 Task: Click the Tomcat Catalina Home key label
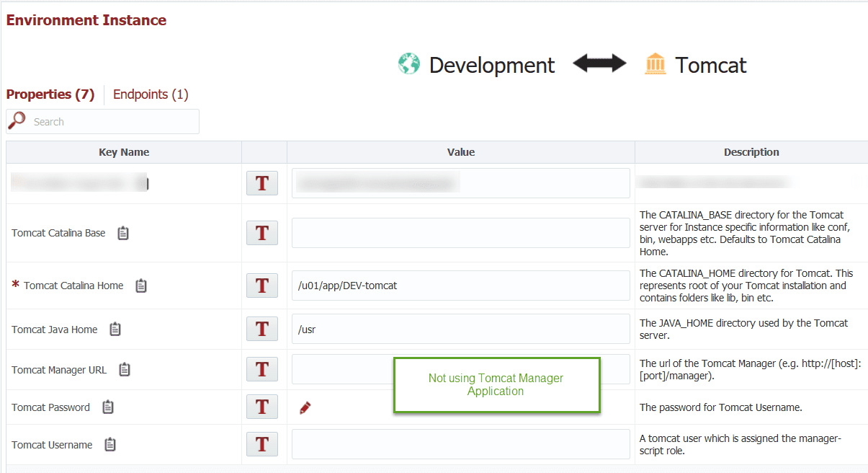pyautogui.click(x=73, y=286)
